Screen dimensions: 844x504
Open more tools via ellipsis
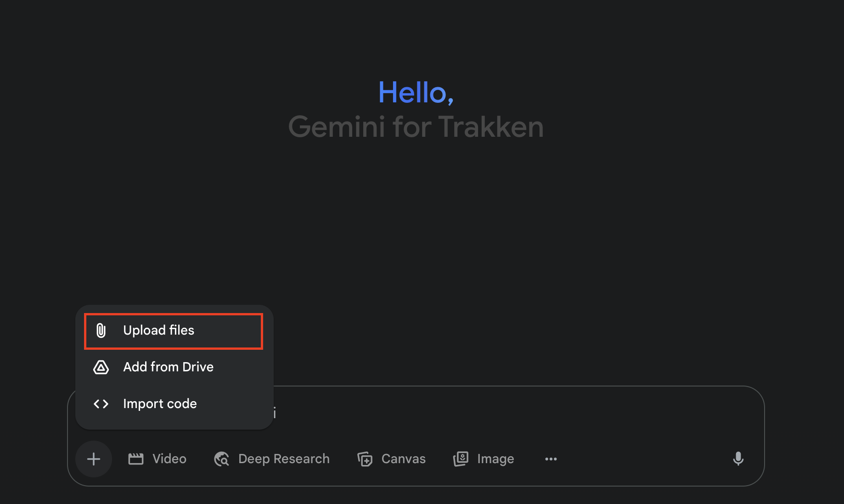coord(551,459)
